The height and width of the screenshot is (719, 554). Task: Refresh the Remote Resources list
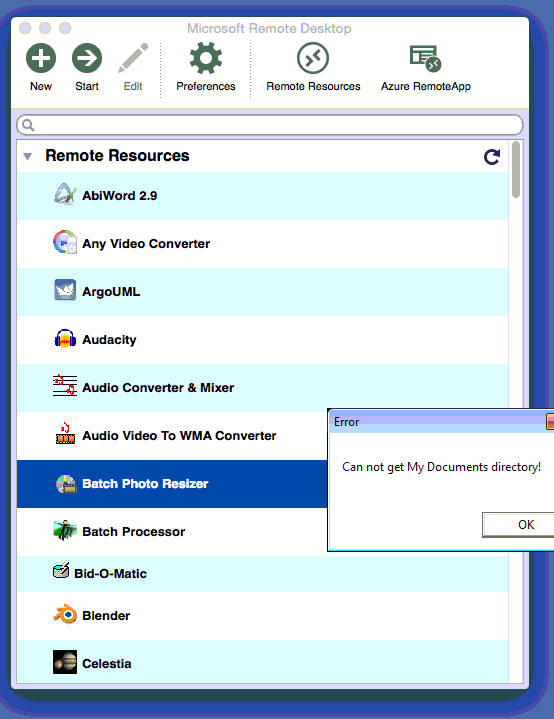(x=492, y=157)
